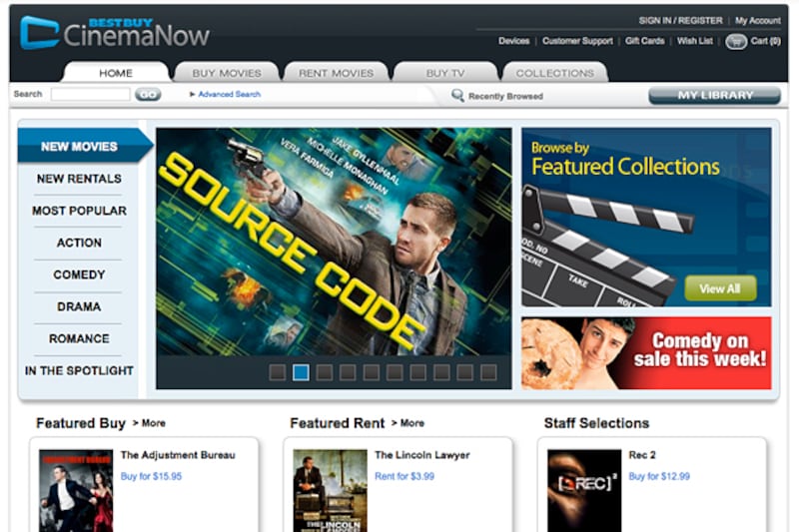Click the Recently Browsed magnifier icon

[x=457, y=95]
